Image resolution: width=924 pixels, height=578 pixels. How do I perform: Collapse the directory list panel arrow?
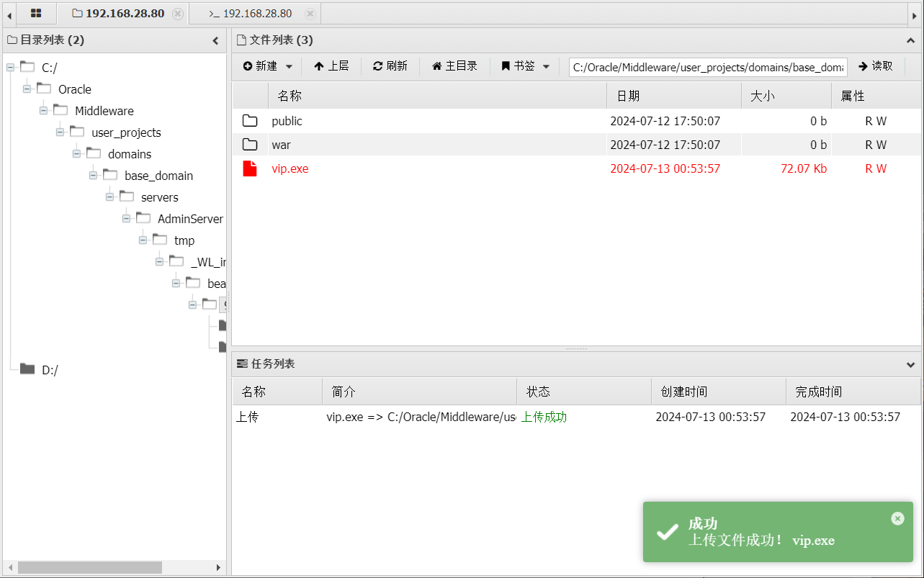(215, 40)
